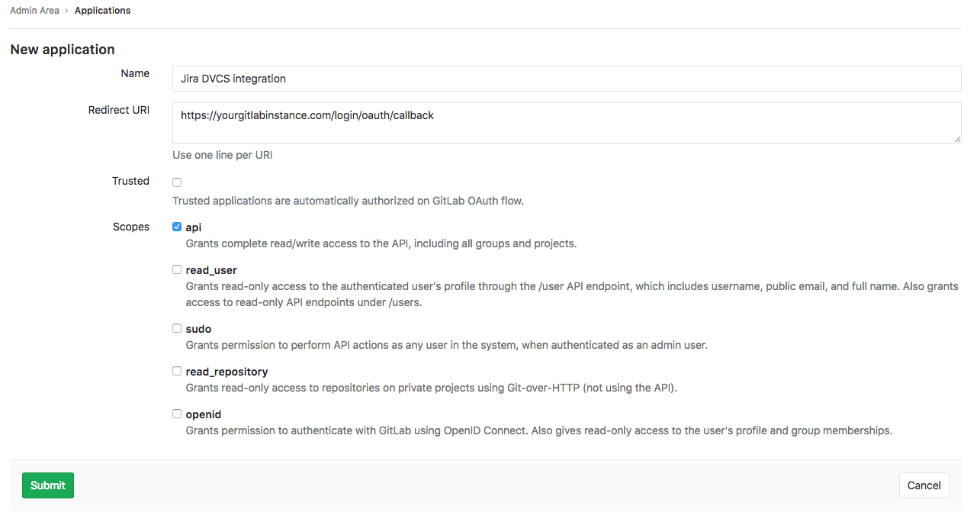The height and width of the screenshot is (519, 980).
Task: Click the read_user bold label
Action: (211, 269)
